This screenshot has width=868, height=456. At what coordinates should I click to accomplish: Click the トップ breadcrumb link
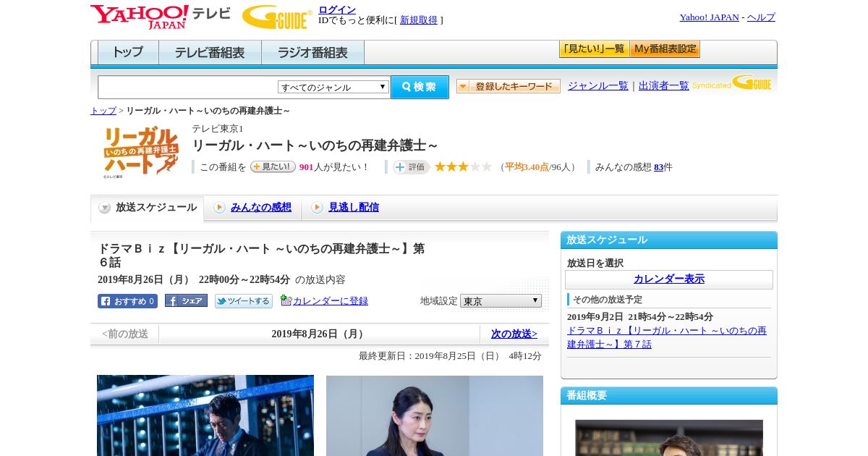click(103, 111)
